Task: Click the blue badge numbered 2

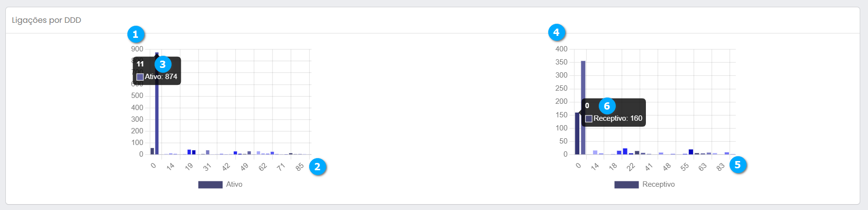Action: point(317,167)
